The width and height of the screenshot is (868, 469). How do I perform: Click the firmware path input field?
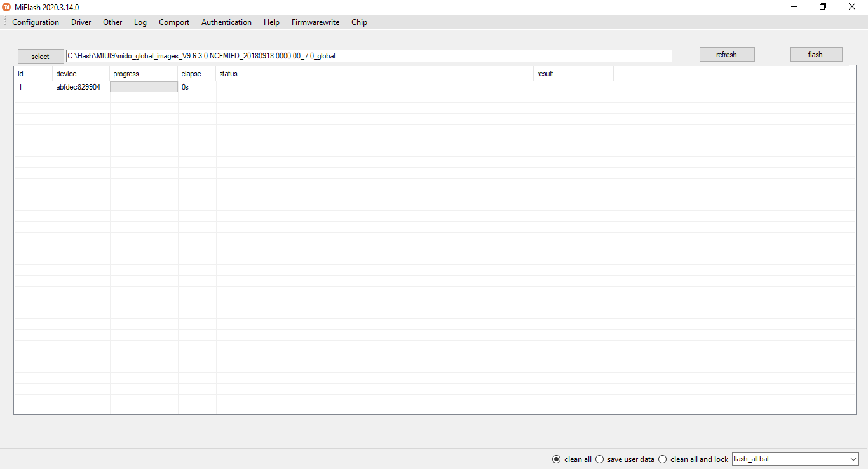click(369, 56)
